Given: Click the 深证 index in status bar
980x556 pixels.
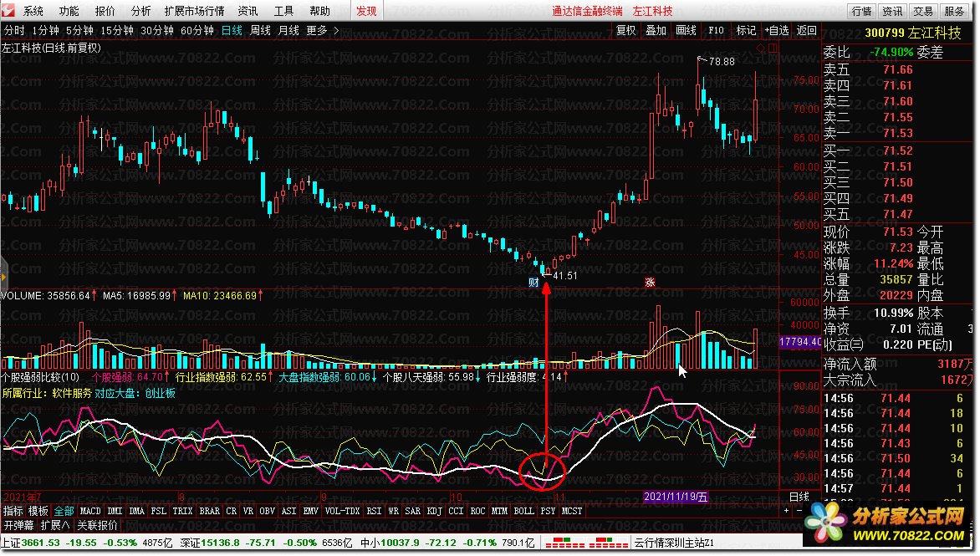Looking at the screenshot, I should click(266, 543).
